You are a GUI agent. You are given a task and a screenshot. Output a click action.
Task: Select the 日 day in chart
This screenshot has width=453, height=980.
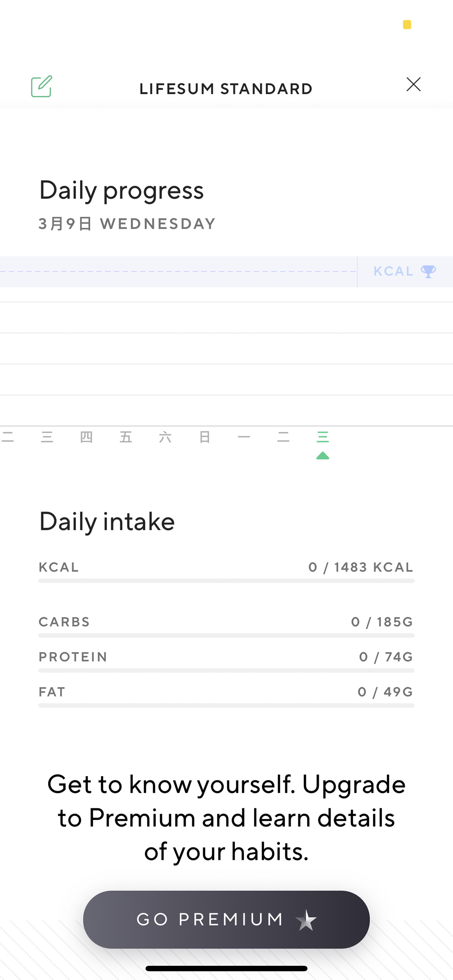(205, 437)
